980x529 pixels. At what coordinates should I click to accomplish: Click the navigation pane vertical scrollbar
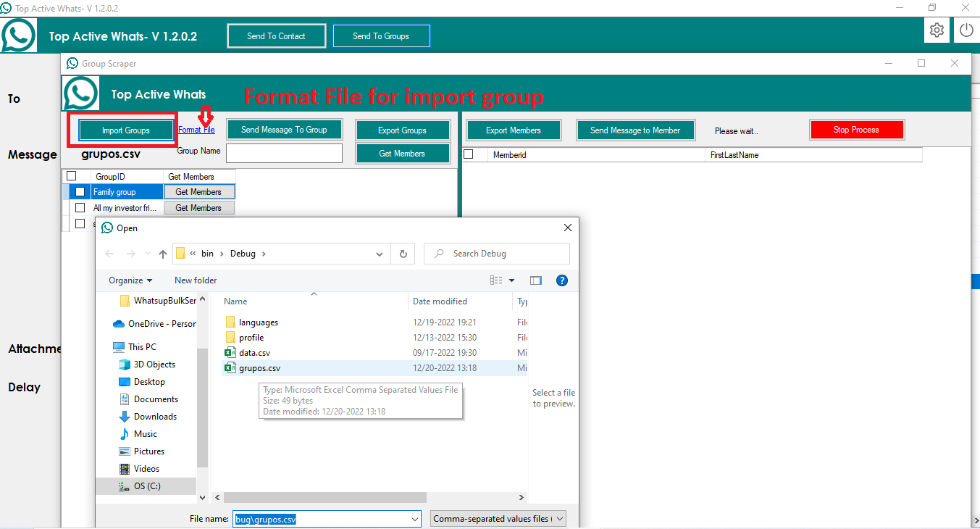tap(202, 407)
